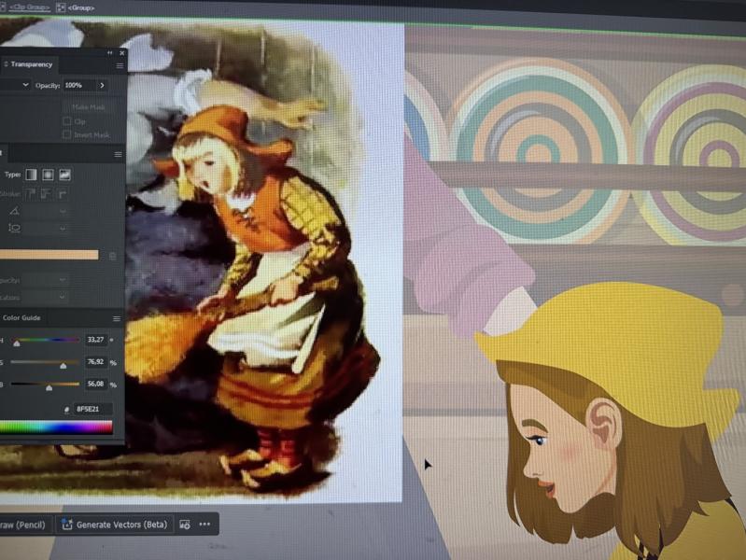Click the Group breadcrumb label
The height and width of the screenshot is (560, 746).
tap(80, 7)
